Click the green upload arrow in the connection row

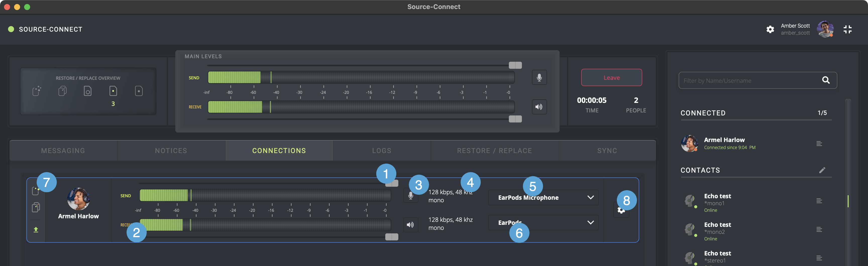coord(36,230)
